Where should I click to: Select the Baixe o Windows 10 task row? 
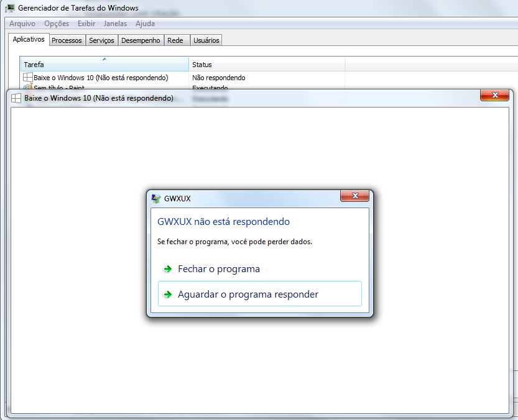(101, 78)
